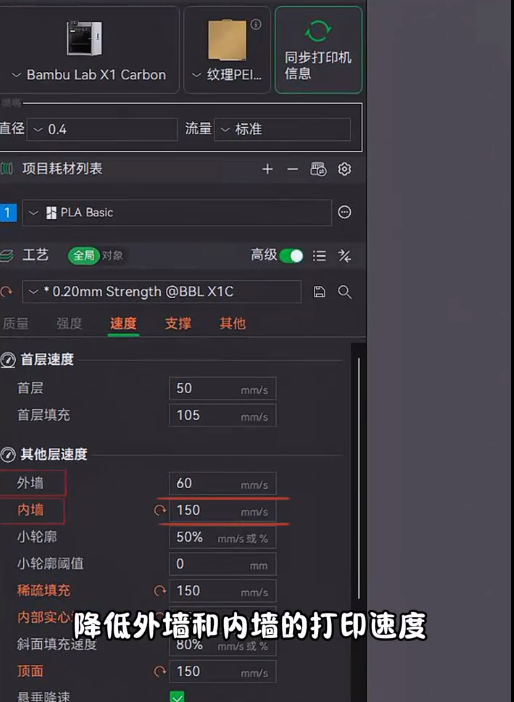
Task: Toggle the 高级 advanced switch
Action: (291, 256)
